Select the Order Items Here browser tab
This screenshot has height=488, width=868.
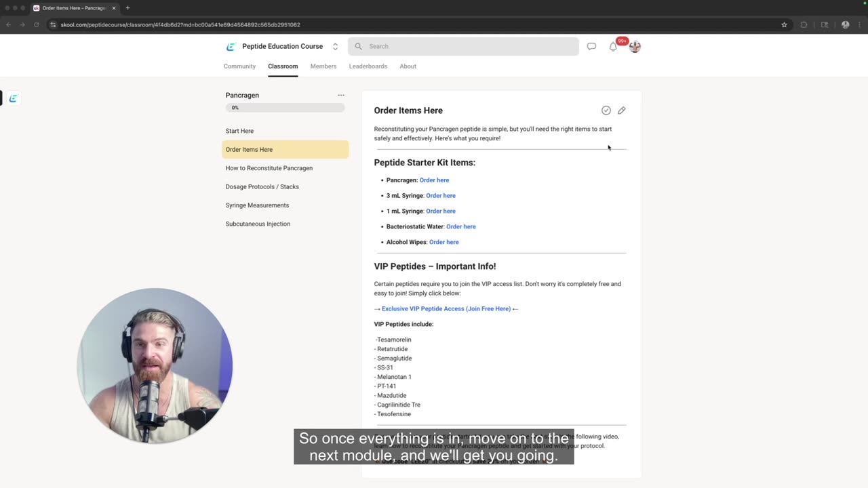pyautogui.click(x=75, y=8)
